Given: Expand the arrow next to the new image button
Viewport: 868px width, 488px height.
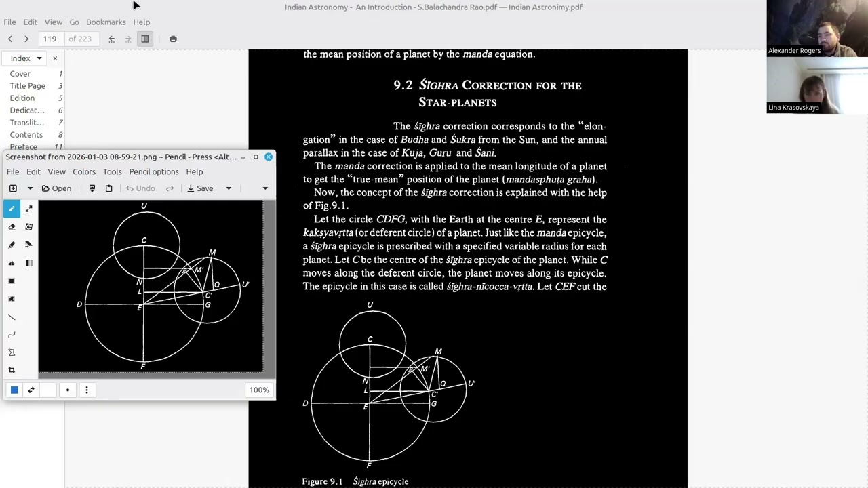Looking at the screenshot, I should pyautogui.click(x=30, y=188).
